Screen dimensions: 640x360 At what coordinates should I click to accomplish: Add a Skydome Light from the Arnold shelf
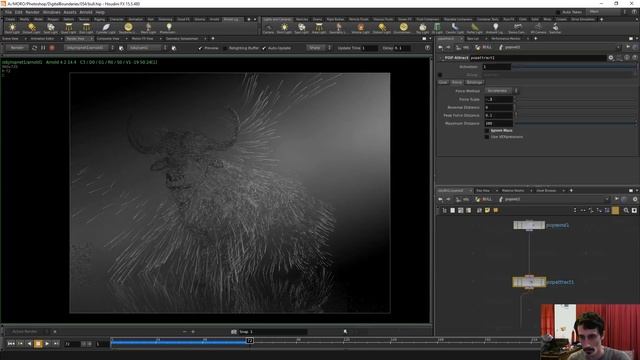pos(128,28)
